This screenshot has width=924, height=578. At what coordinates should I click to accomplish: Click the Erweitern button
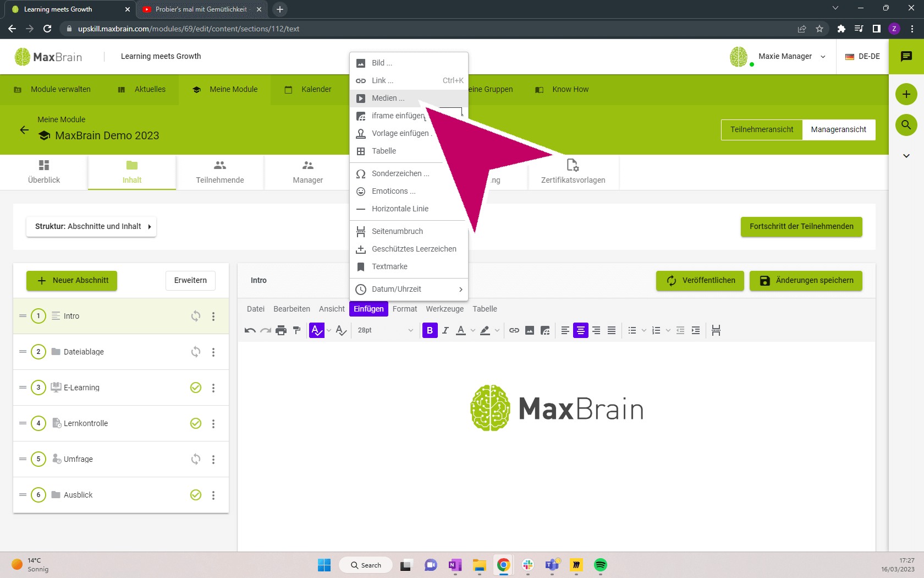pyautogui.click(x=190, y=281)
